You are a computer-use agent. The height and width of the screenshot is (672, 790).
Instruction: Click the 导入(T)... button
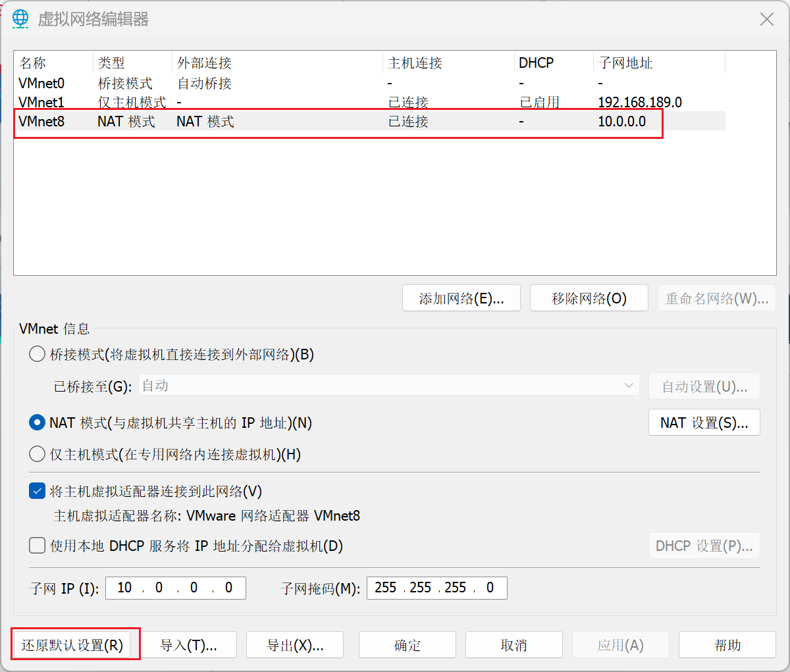coord(188,645)
